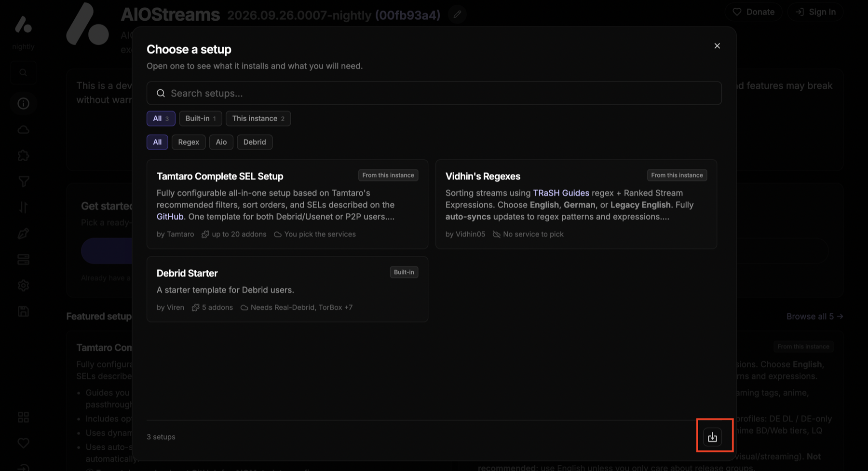The width and height of the screenshot is (868, 471).
Task: Select the All category tag
Action: tap(157, 142)
